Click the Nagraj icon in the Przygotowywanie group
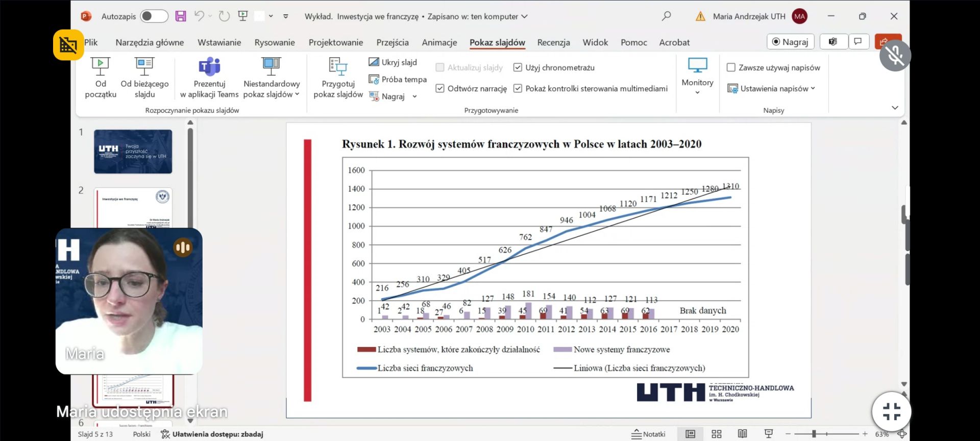The width and height of the screenshot is (980, 441). click(x=374, y=96)
